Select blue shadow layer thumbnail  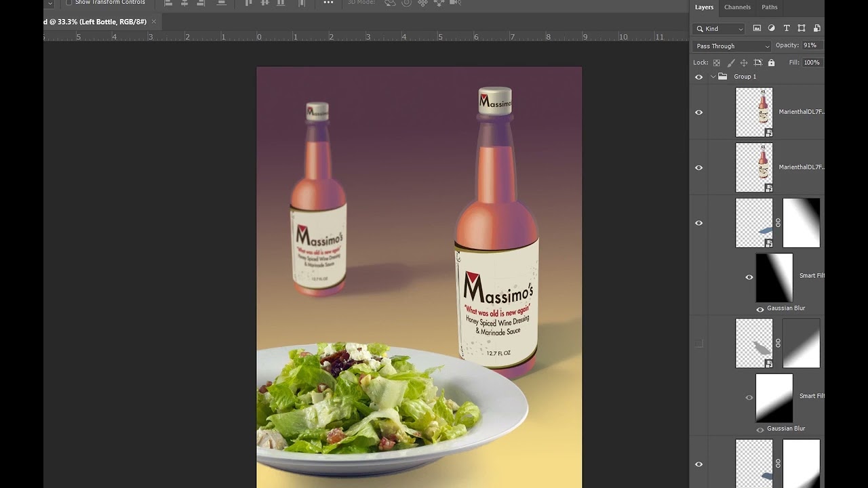coord(754,223)
